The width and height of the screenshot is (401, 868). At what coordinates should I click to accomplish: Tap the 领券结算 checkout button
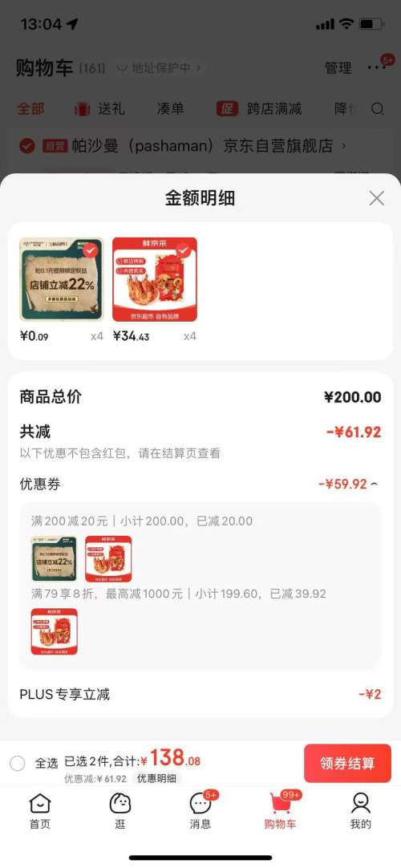pos(347,764)
